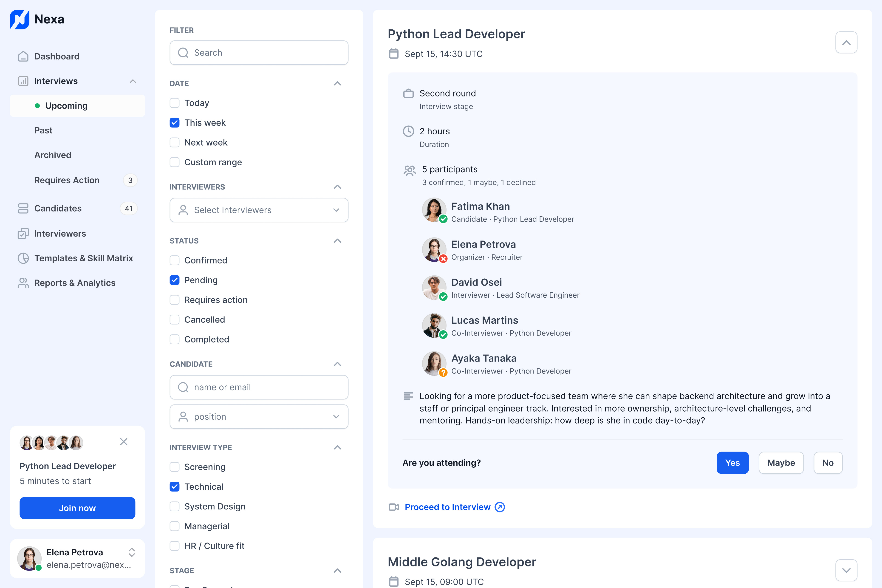This screenshot has width=882, height=588.
Task: Click the notes icon beside the description text
Action: [x=408, y=396]
